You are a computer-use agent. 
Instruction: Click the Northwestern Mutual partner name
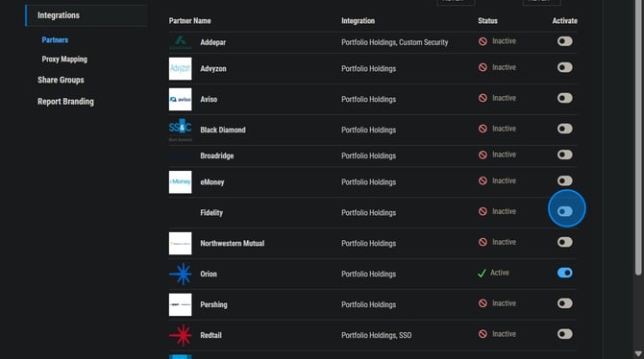(x=233, y=243)
